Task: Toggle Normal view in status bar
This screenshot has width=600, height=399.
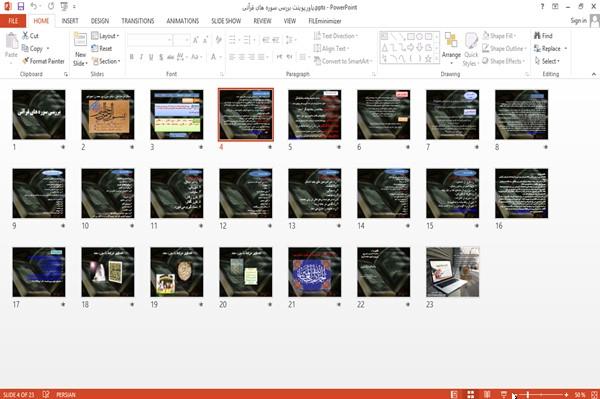Action: pos(454,394)
